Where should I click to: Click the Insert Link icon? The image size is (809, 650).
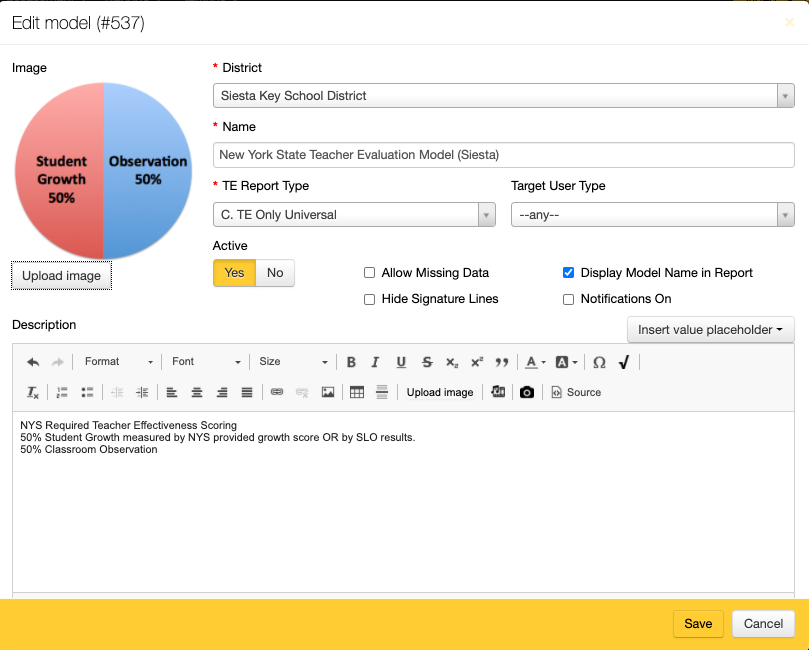click(277, 393)
